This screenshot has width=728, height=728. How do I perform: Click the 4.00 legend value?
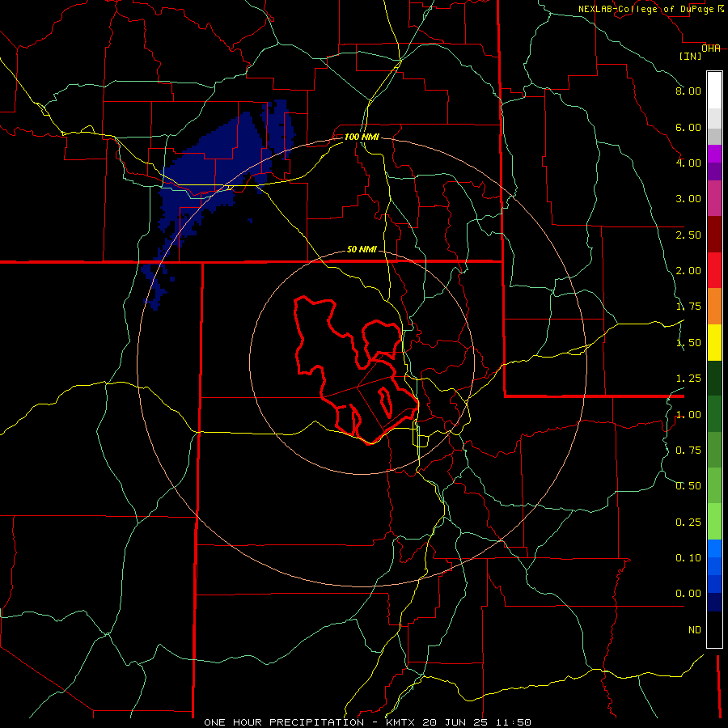coord(688,163)
